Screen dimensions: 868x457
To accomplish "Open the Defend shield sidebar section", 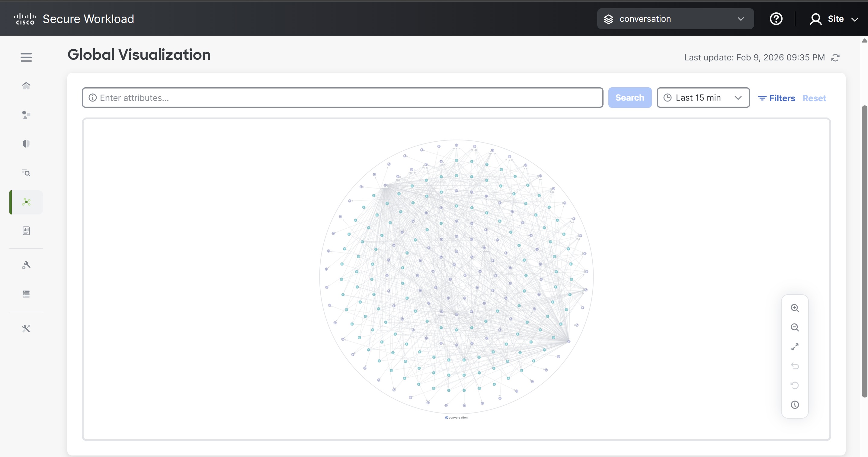I will click(x=26, y=144).
